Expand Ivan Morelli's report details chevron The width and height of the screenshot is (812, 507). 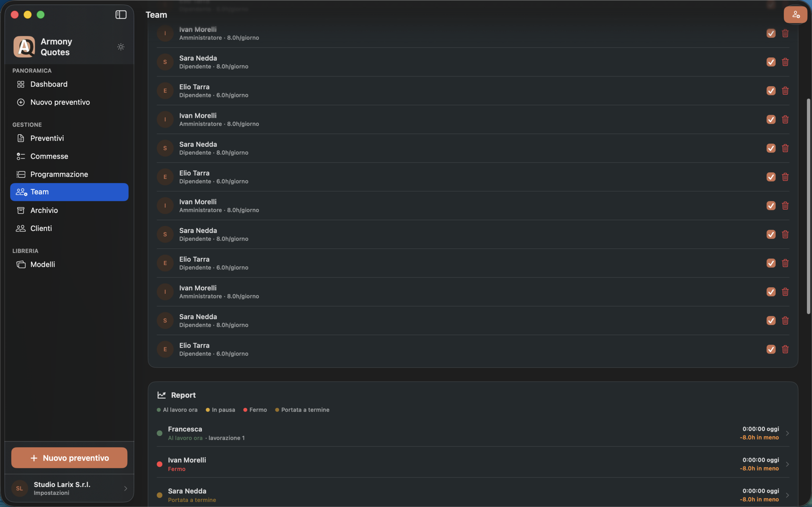[x=787, y=464]
